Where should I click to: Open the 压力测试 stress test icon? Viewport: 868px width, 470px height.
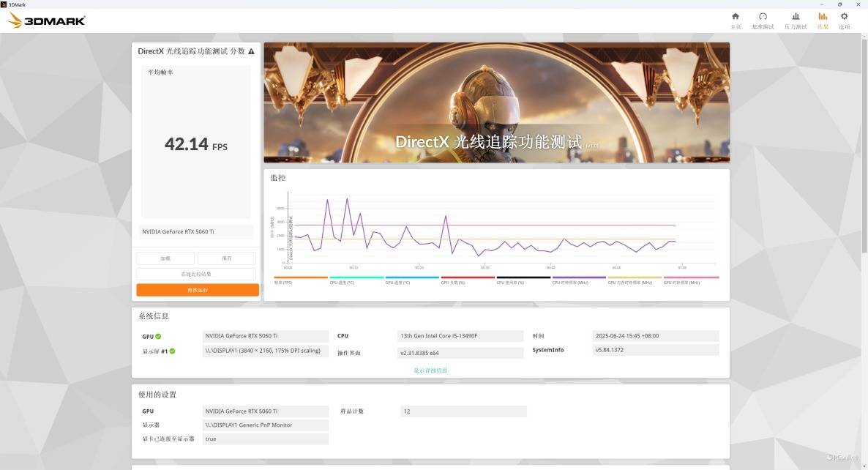[x=796, y=17]
